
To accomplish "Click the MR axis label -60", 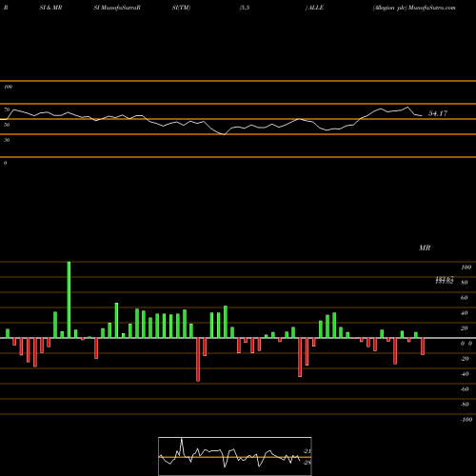I will (465, 389).
